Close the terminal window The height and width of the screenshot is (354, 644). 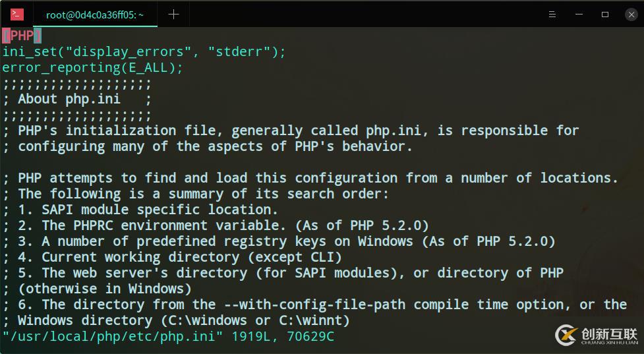629,15
